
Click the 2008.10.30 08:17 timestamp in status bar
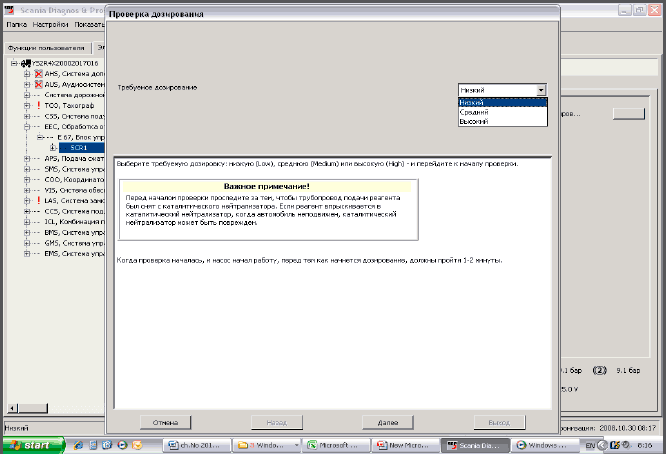coord(628,428)
